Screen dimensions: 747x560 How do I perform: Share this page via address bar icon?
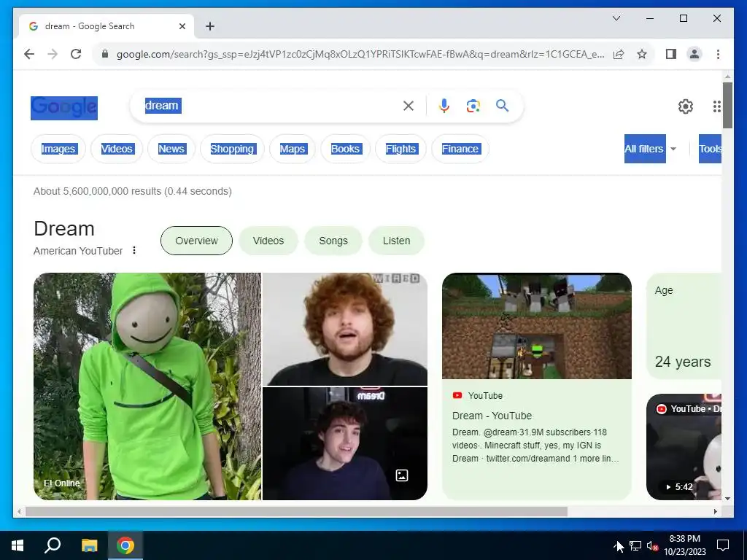(619, 54)
